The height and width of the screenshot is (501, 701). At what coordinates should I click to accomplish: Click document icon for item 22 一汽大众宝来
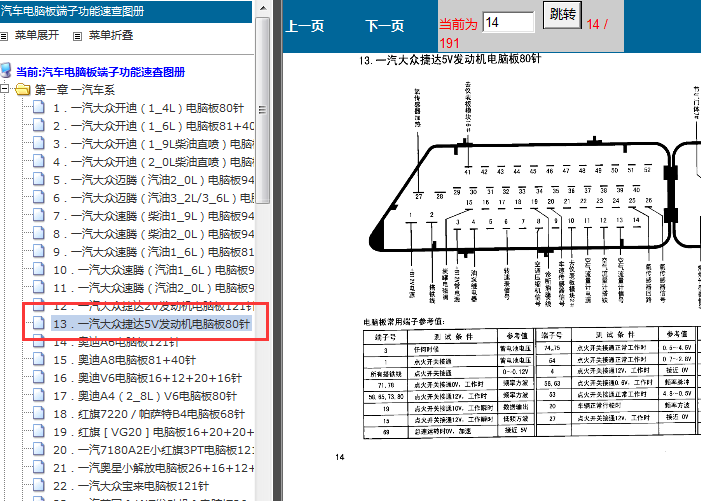(x=39, y=485)
